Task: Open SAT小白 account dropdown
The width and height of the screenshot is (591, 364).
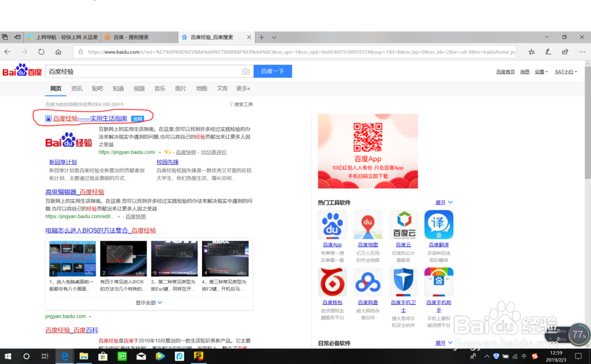Action: 566,71
